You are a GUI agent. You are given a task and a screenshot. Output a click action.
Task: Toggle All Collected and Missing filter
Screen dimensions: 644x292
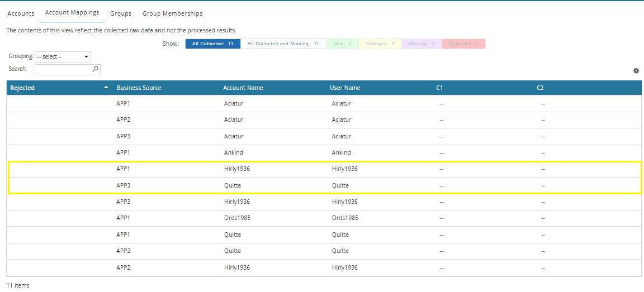tap(283, 44)
